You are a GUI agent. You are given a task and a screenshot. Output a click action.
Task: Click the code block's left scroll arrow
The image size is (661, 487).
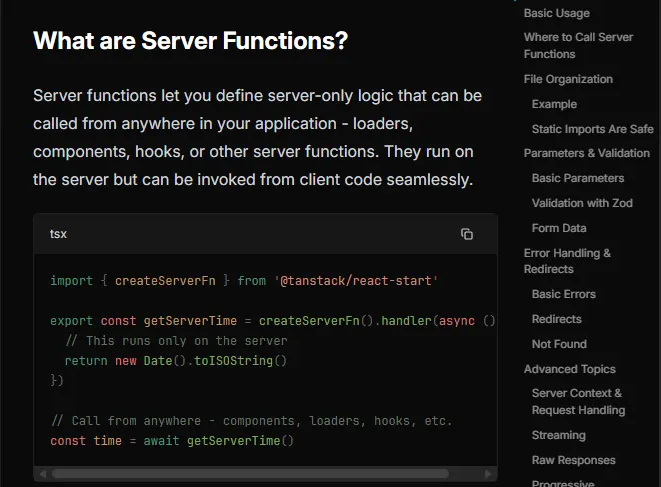point(41,473)
